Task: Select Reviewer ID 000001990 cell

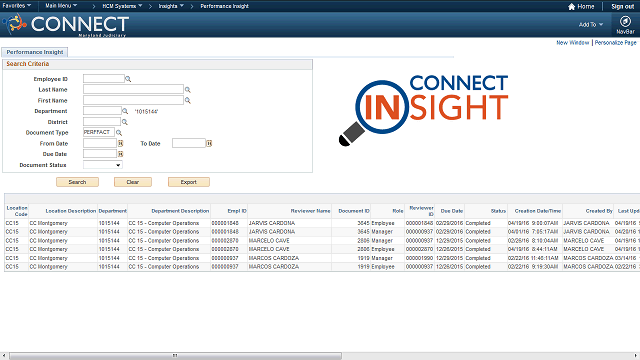Action: pyautogui.click(x=419, y=258)
